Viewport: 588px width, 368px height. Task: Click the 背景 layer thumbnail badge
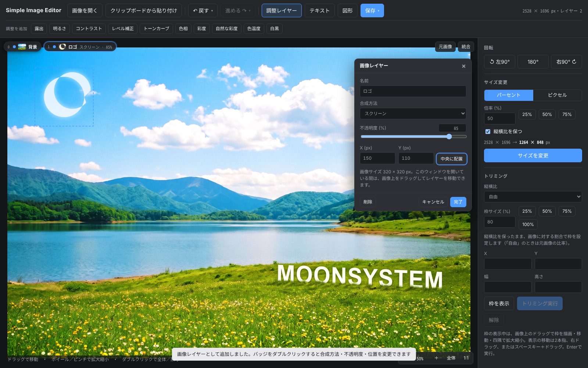(x=22, y=47)
